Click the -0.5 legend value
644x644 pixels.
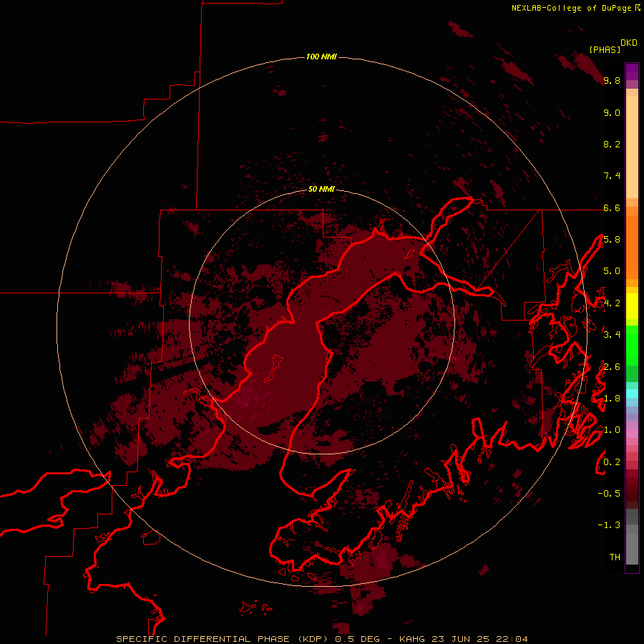(609, 494)
